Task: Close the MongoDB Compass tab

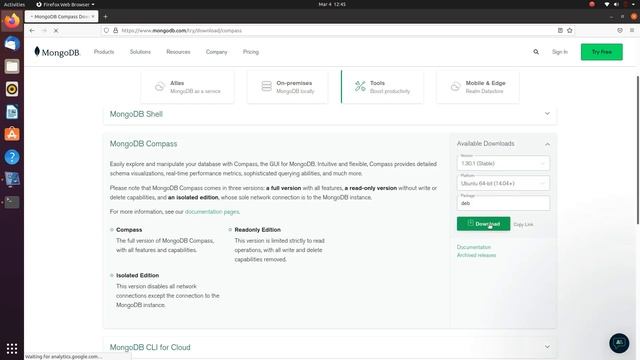Action: coord(93,17)
